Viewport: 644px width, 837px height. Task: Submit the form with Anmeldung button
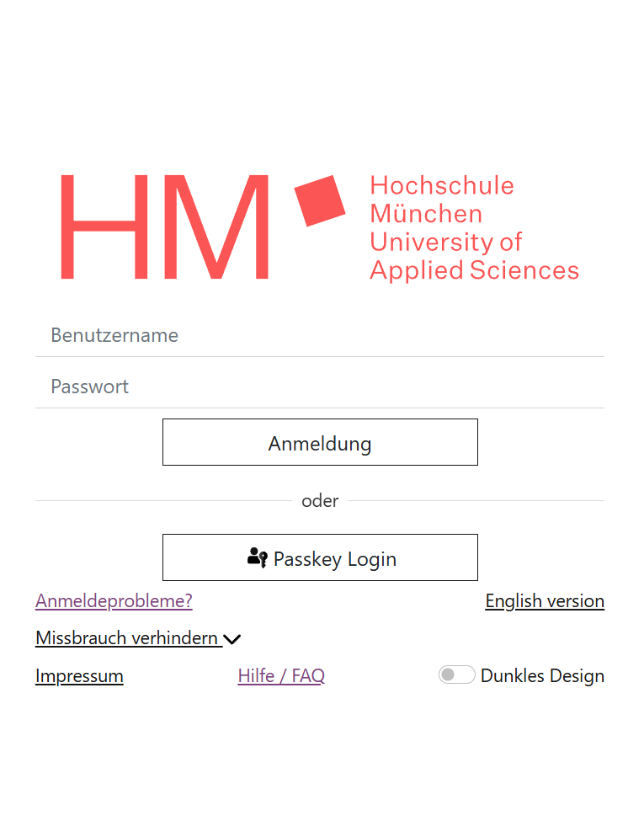(x=320, y=442)
